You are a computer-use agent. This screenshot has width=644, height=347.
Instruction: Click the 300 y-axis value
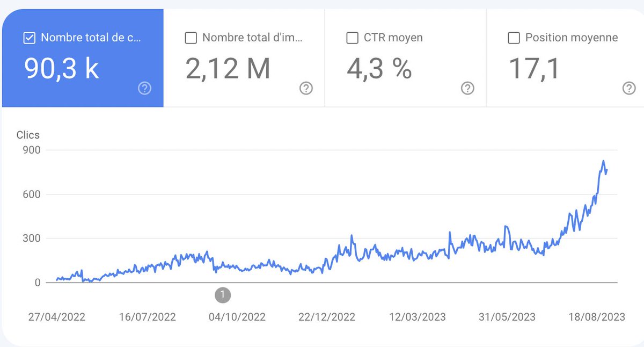click(31, 238)
